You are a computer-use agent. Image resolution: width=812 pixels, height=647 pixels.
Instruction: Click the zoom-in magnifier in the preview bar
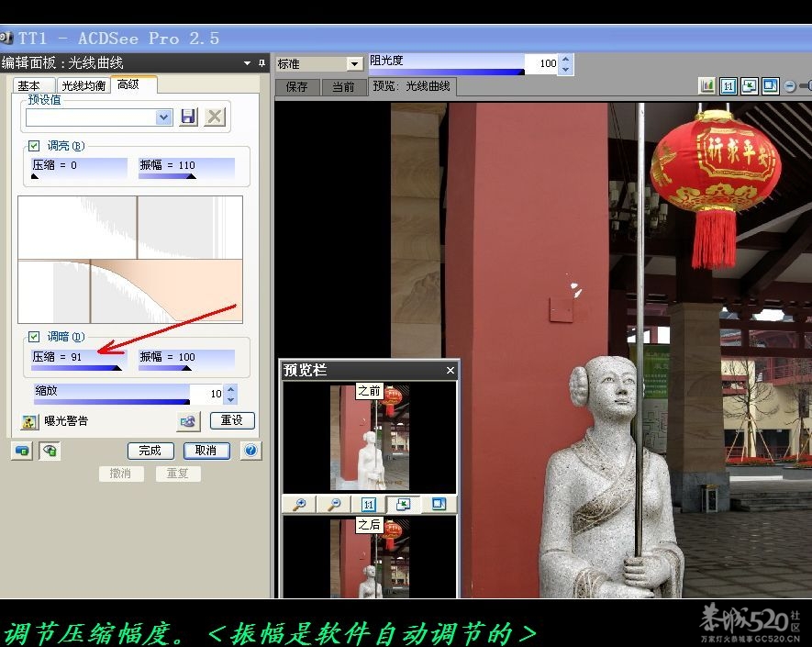[x=300, y=504]
